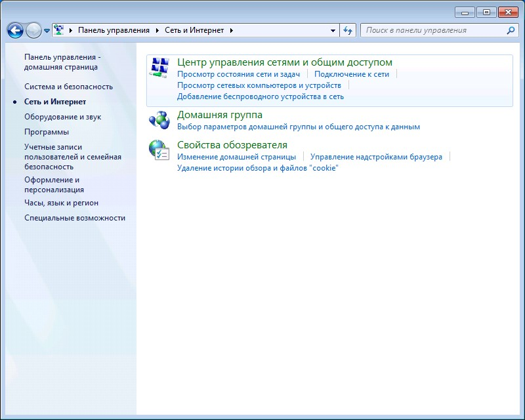Open the recent pages dropdown arrow
The image size is (525, 420).
tap(47, 31)
